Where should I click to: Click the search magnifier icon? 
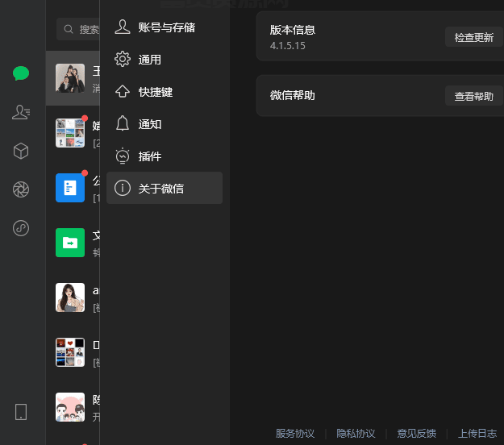tap(69, 29)
